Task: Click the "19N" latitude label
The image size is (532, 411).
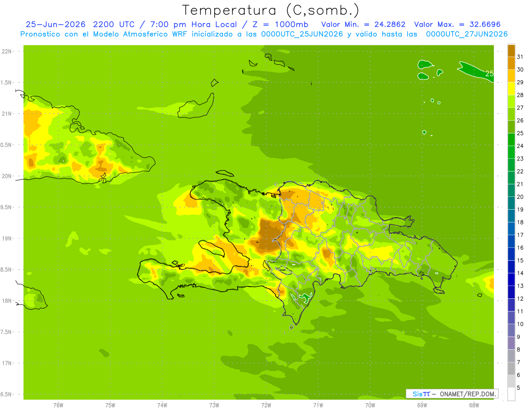Action: pos(6,239)
